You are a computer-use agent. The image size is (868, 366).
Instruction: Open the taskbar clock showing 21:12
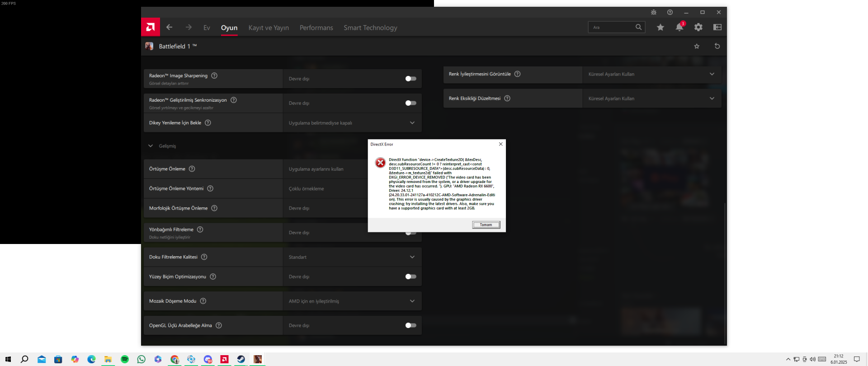tap(839, 359)
